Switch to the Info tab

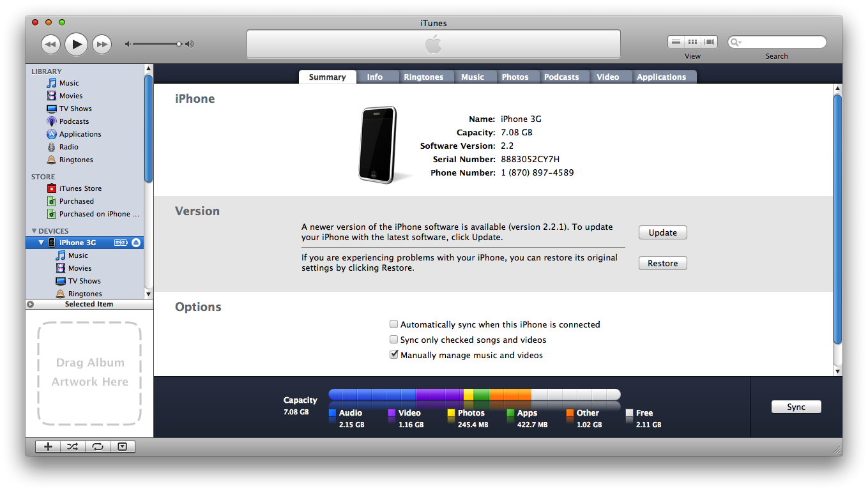(375, 77)
